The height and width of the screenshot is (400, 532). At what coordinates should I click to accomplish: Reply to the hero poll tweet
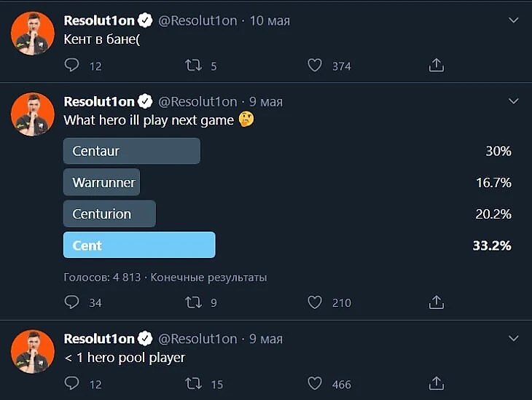pos(72,302)
